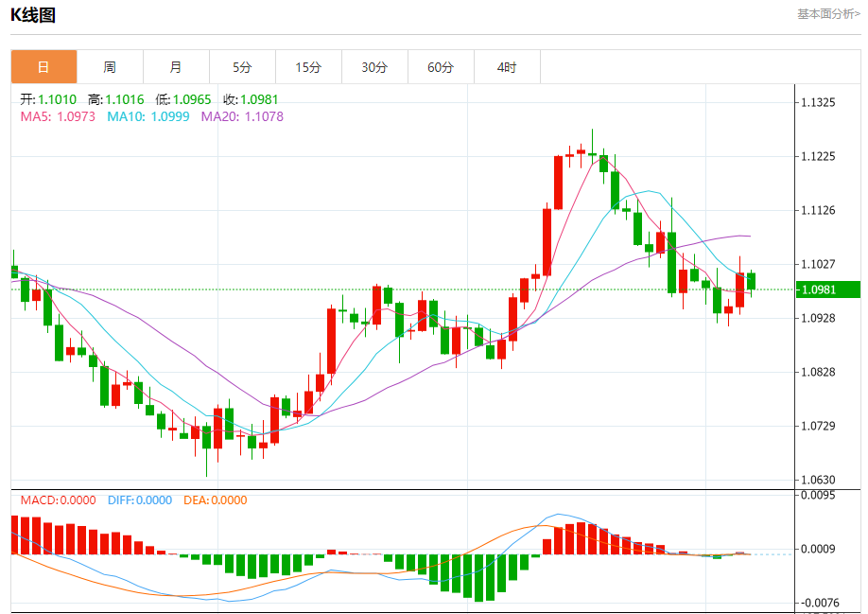
Task: Open the 15分 interval tab
Action: tap(308, 67)
